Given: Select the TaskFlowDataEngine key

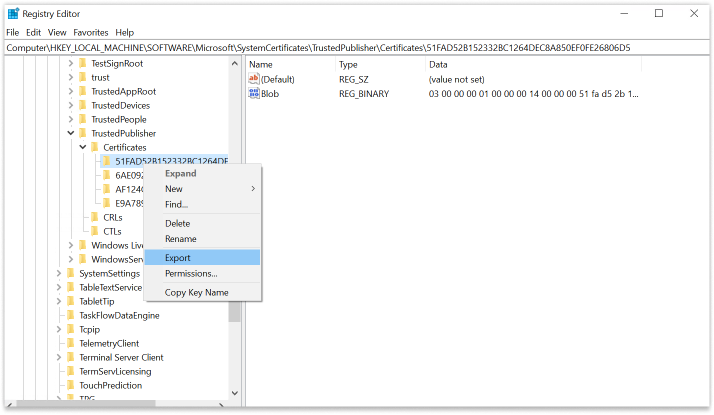Looking at the screenshot, I should click(x=119, y=316).
